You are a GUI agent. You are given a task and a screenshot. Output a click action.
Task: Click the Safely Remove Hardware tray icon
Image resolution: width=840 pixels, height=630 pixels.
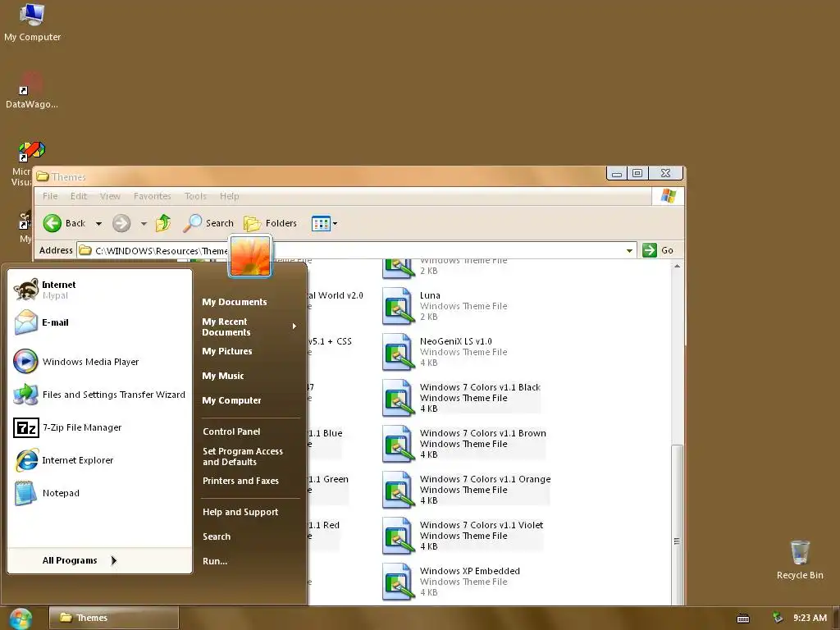pyautogui.click(x=778, y=618)
